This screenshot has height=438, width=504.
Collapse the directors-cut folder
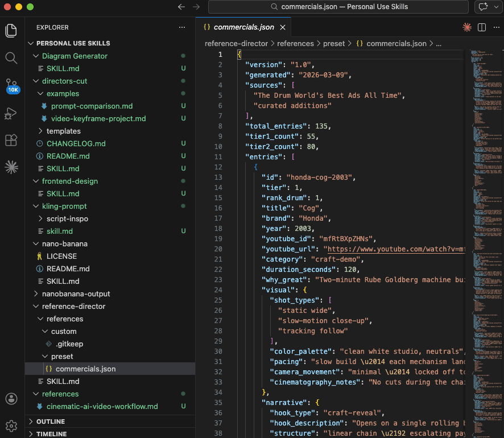pos(64,81)
